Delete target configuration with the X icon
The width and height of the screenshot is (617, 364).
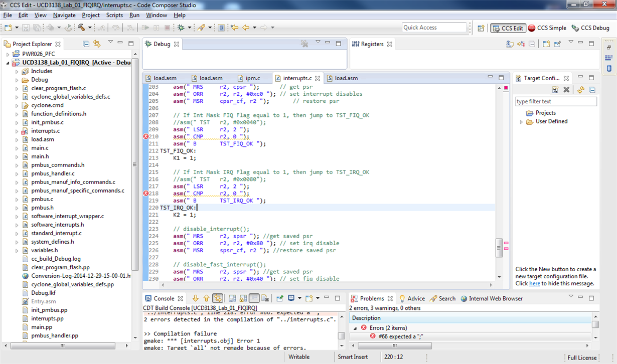coord(566,90)
